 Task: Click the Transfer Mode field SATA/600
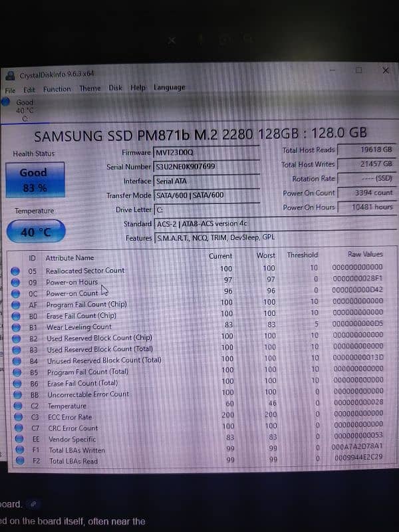point(207,195)
